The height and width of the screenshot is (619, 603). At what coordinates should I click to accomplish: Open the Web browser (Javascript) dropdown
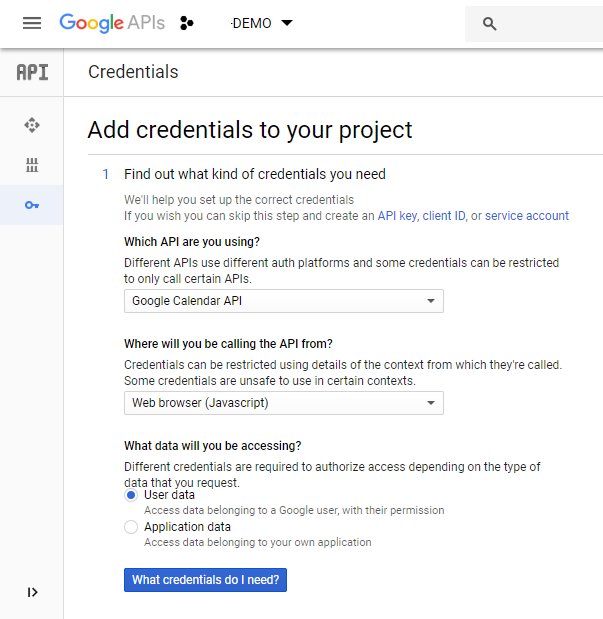[x=284, y=403]
